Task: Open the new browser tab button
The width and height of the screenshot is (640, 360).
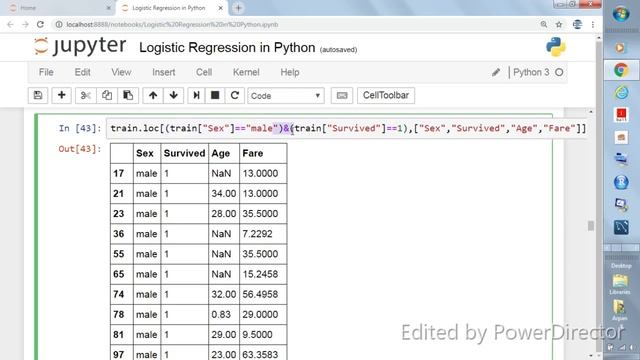Action: [x=238, y=8]
